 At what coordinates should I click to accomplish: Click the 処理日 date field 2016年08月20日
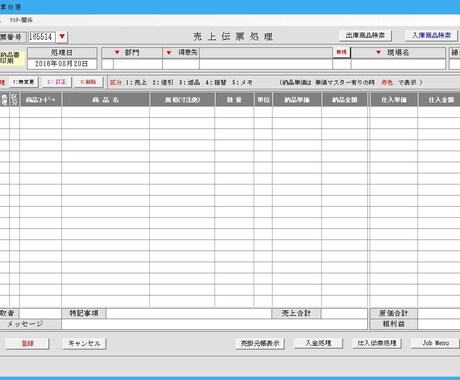[x=62, y=64]
